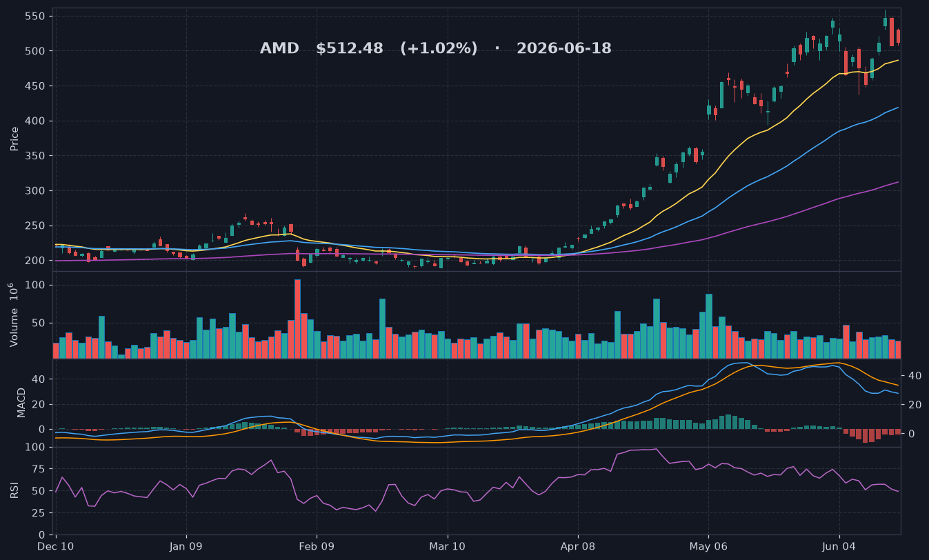Click the 75 tick on the RSI axis
The height and width of the screenshot is (560, 929).
pyautogui.click(x=40, y=470)
